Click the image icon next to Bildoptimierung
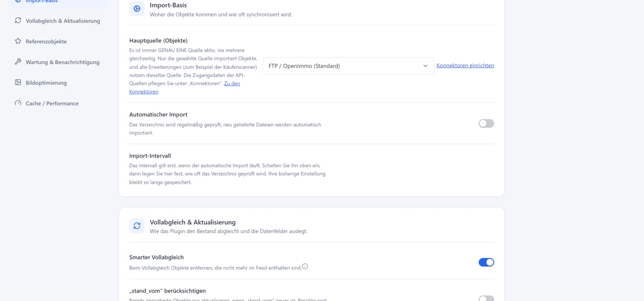Screen dimensions: 644x301 [18, 82]
